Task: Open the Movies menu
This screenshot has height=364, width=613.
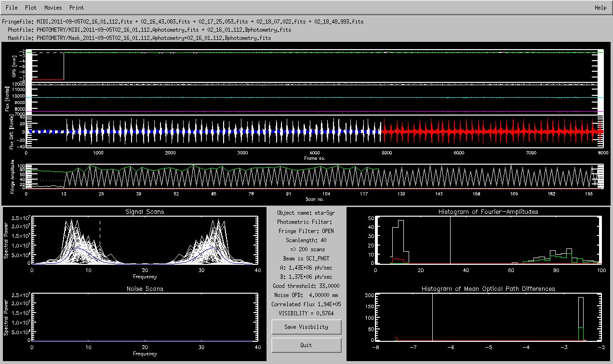Action: [53, 8]
